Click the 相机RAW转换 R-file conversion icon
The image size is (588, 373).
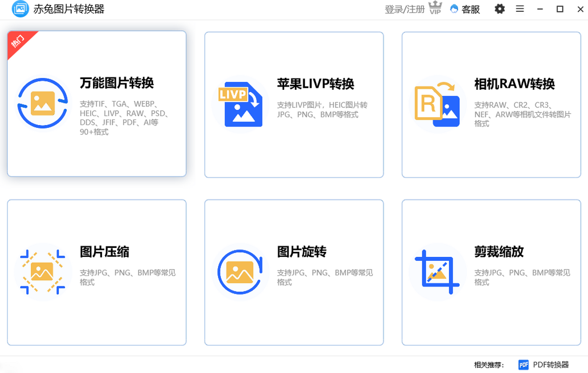coord(437,104)
